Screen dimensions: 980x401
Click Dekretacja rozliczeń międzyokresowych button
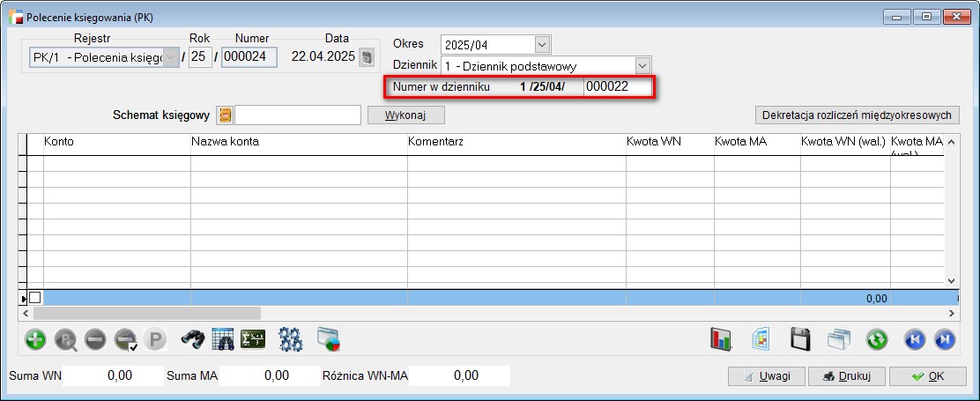tap(857, 115)
